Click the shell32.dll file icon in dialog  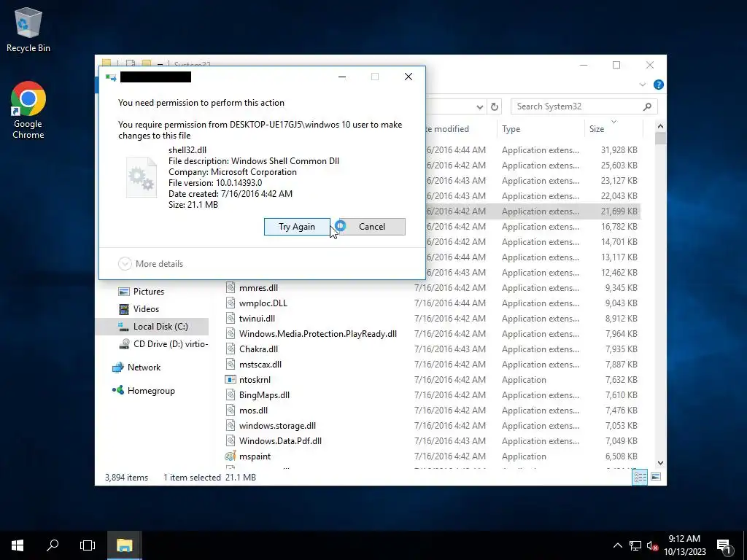[141, 177]
